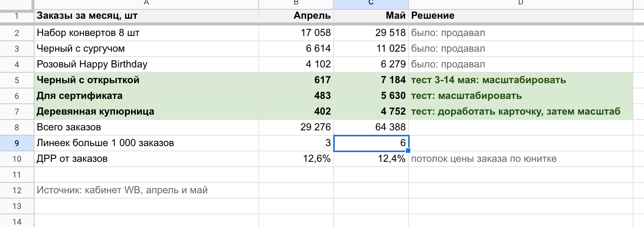The image size is (644, 227).
Task: Select row 5 header
Action: 17,80
